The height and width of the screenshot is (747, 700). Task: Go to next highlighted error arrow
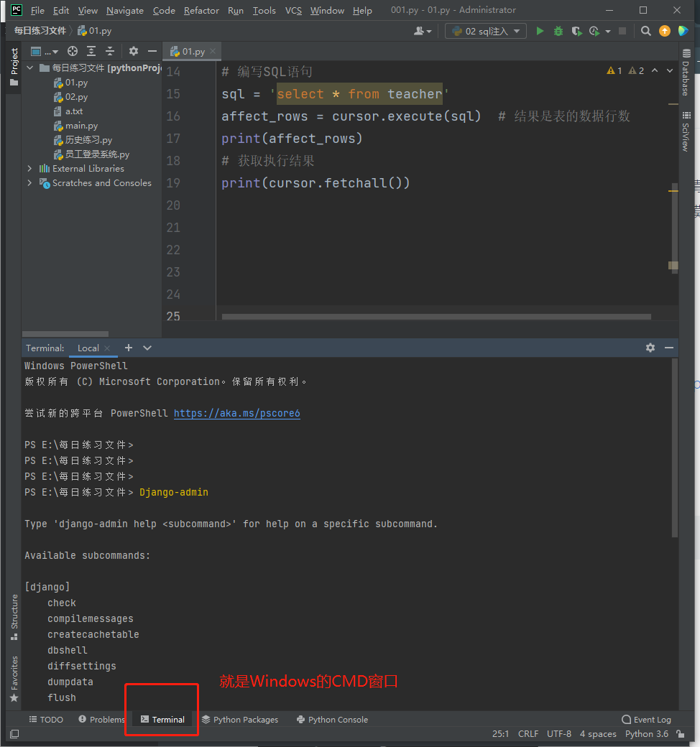[670, 70]
